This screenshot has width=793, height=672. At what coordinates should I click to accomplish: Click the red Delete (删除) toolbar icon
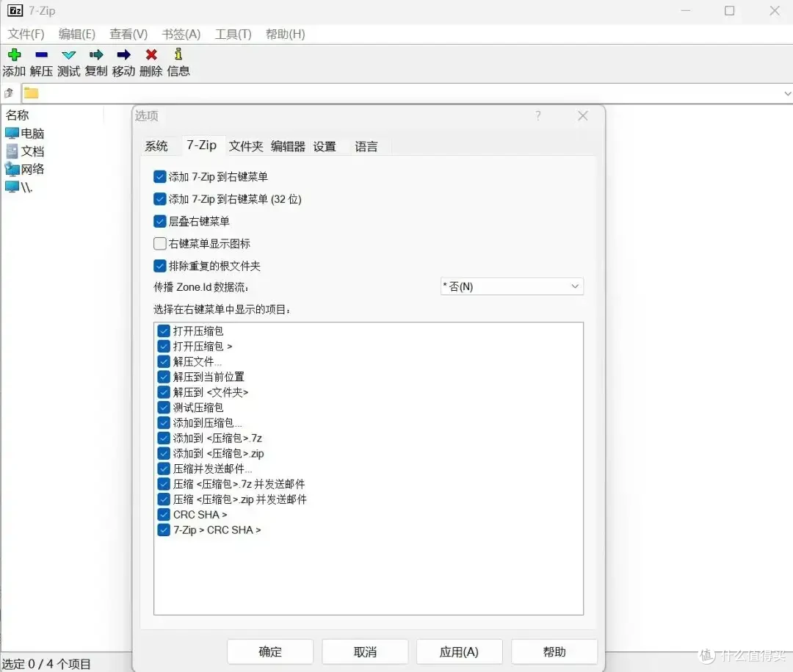(151, 54)
